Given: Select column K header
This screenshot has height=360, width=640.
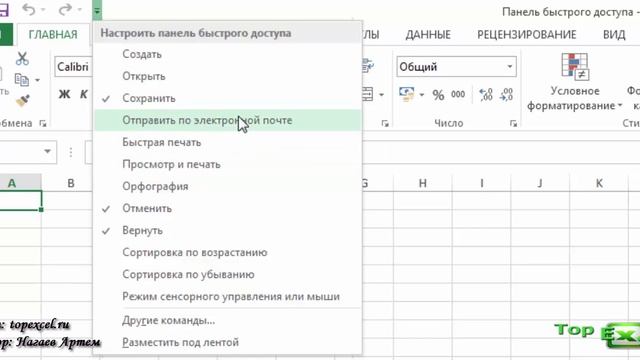Looking at the screenshot, I should pyautogui.click(x=599, y=183).
